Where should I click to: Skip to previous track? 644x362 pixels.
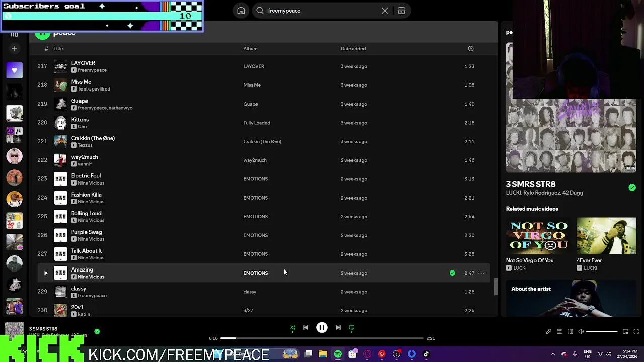pos(306,328)
